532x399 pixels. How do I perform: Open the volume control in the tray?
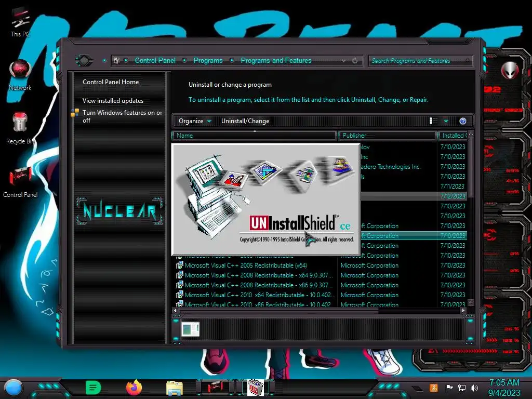point(474,388)
